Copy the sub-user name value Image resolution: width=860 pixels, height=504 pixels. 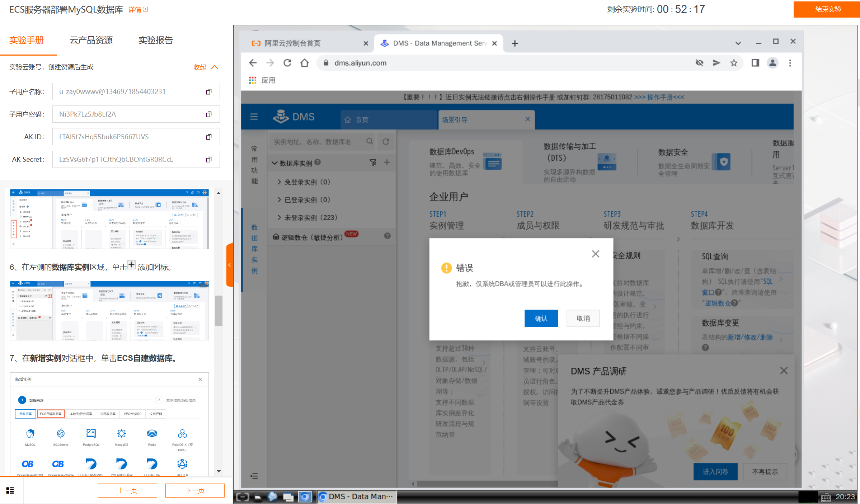click(208, 92)
